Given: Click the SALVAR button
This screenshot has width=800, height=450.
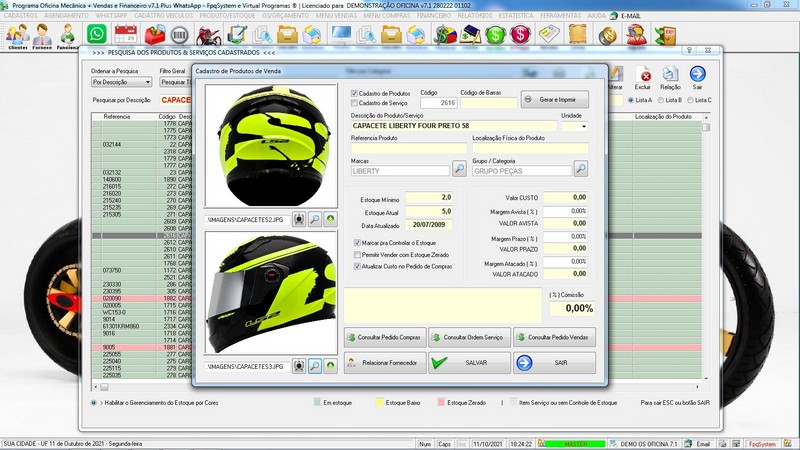Looking at the screenshot, I should pyautogui.click(x=469, y=363).
